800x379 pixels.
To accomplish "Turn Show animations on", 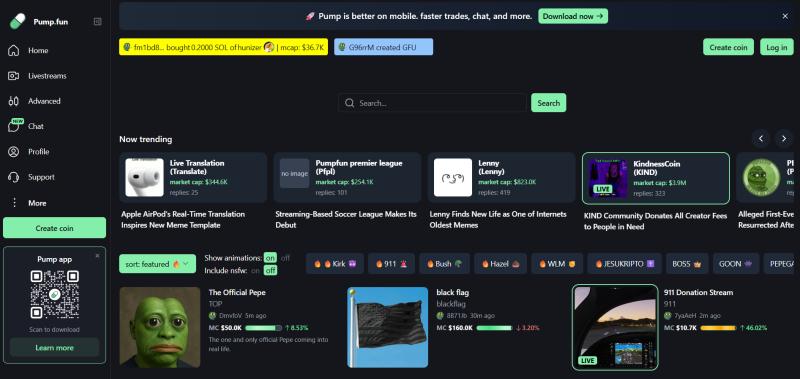I will 270,258.
